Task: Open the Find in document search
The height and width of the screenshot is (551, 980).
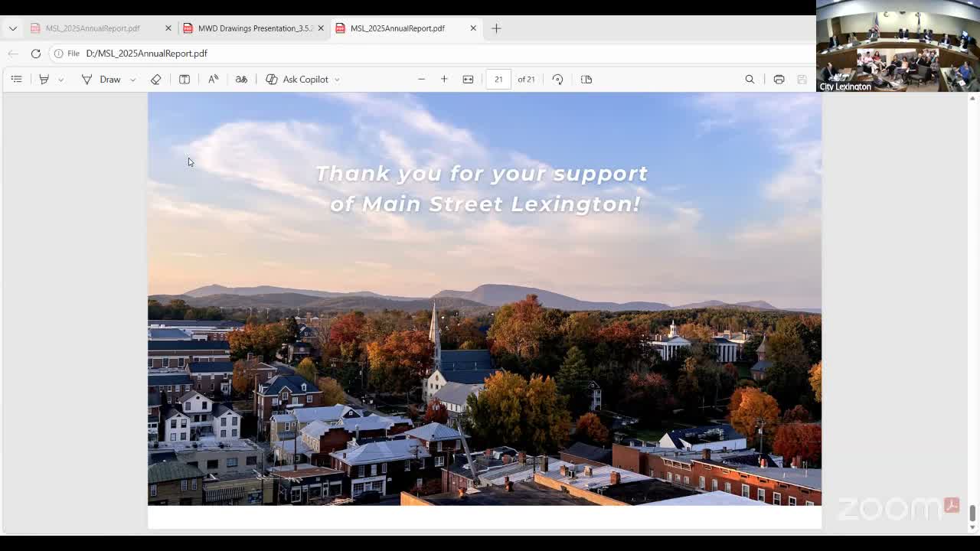Action: [x=750, y=80]
